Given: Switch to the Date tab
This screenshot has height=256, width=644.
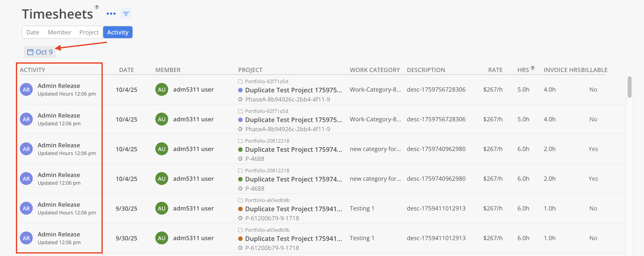Looking at the screenshot, I should tap(33, 32).
